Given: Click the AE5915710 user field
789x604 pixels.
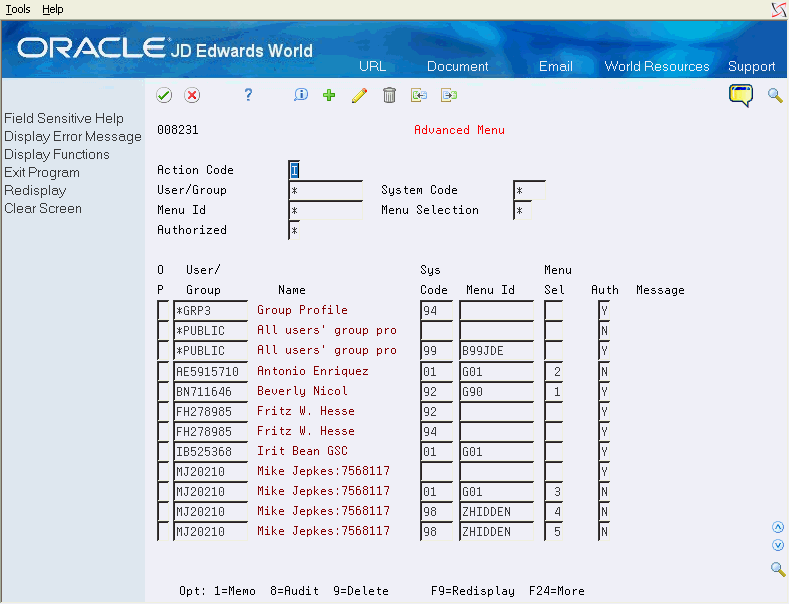Looking at the screenshot, I should click(211, 371).
